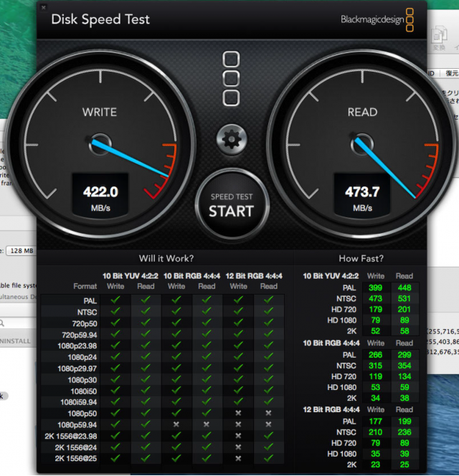
Task: Click the 422.0 MB/s write speed readout
Action: click(x=100, y=194)
